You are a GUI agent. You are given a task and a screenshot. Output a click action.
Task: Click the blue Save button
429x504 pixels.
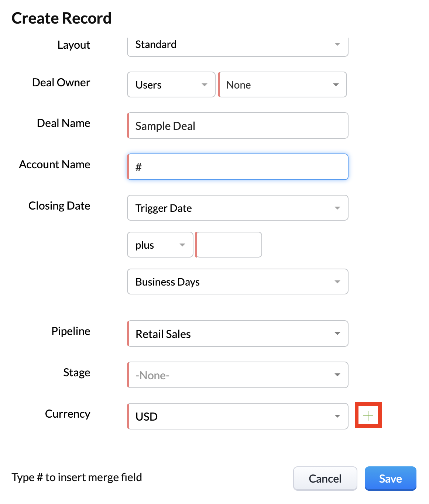[x=391, y=479]
